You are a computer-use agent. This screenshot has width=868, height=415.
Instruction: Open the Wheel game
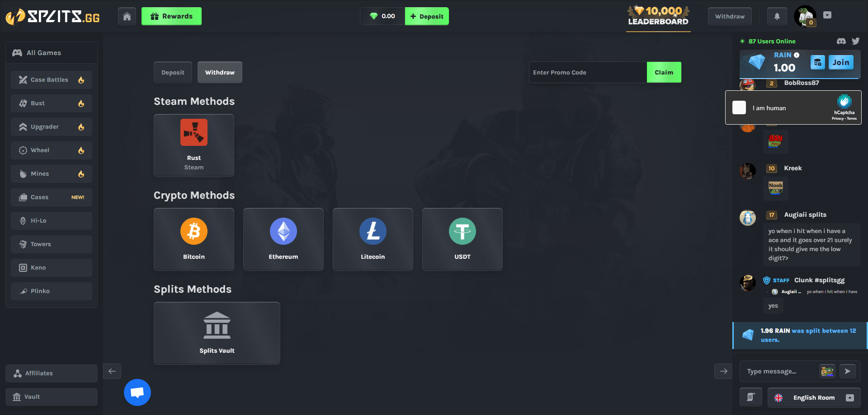point(52,150)
